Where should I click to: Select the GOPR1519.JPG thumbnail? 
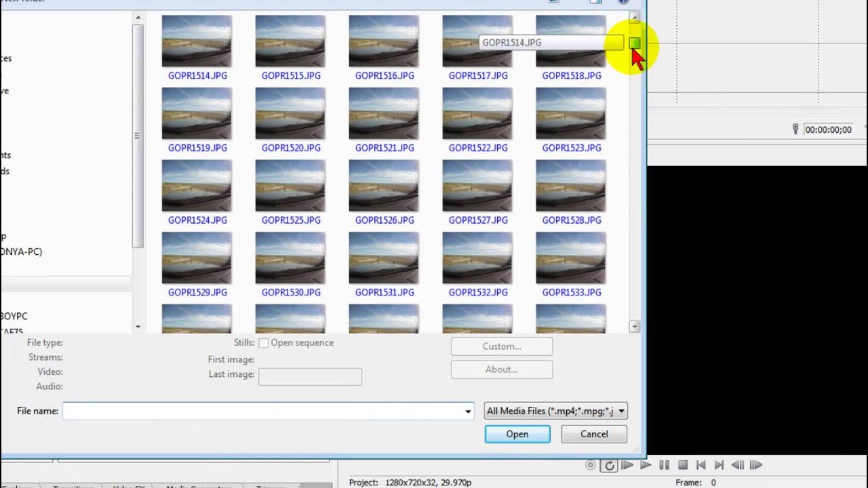click(x=197, y=113)
